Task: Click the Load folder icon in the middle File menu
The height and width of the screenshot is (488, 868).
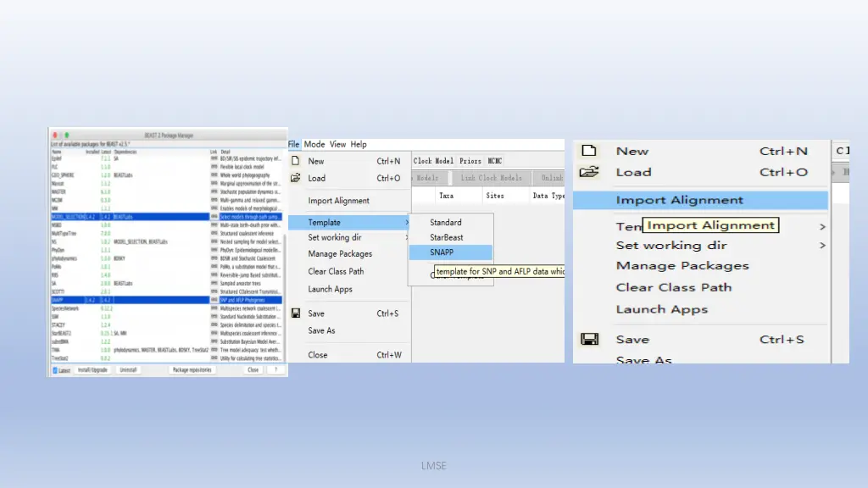Action: (x=296, y=178)
